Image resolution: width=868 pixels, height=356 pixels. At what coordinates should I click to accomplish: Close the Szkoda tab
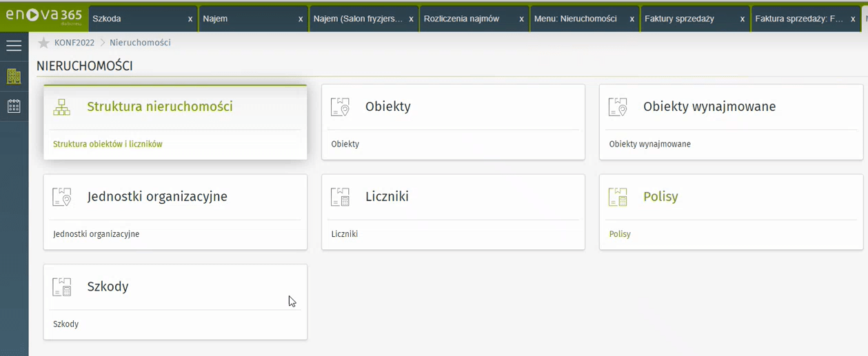[x=190, y=19]
